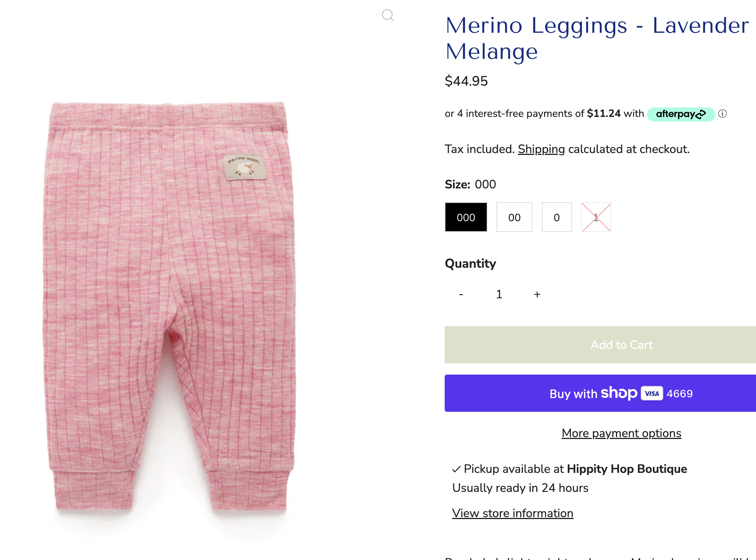Click the $44.95 price text
The height and width of the screenshot is (560, 756).
click(x=466, y=81)
